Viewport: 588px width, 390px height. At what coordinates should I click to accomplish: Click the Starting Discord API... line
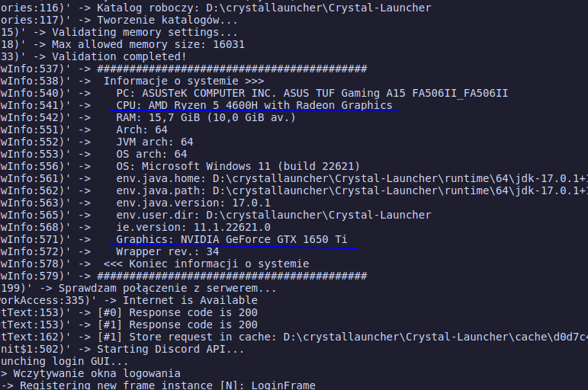pos(171,349)
